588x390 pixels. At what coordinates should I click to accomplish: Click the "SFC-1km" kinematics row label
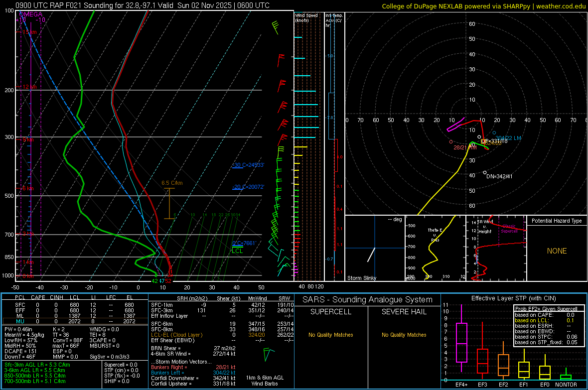pos(162,305)
